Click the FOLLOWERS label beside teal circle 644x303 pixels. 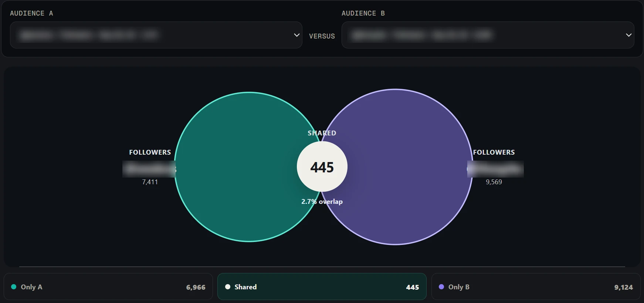pos(150,152)
